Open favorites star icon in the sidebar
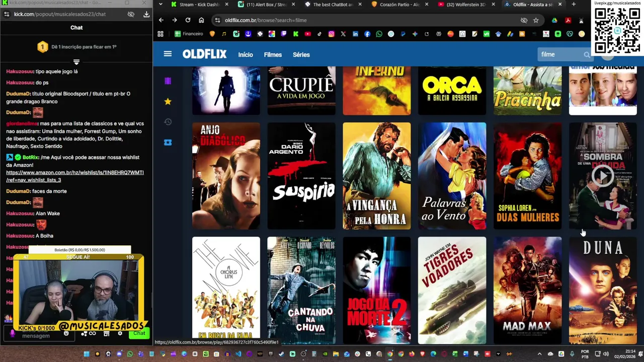Image resolution: width=644 pixels, height=362 pixels. coord(168,102)
